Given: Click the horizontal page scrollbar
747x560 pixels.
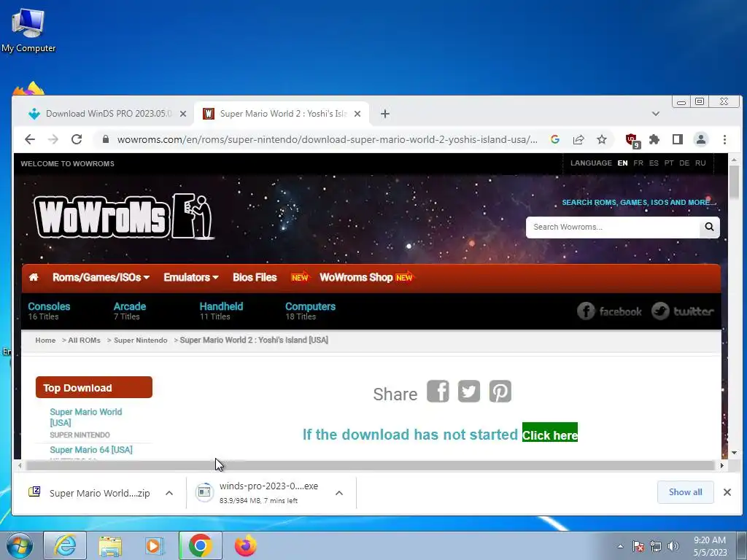Looking at the screenshot, I should pos(370,465).
